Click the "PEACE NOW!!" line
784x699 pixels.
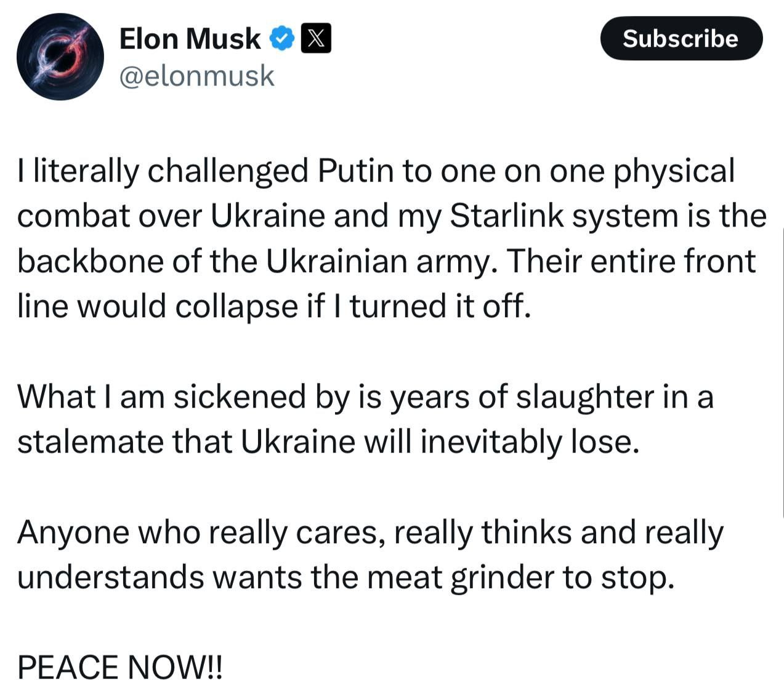pyautogui.click(x=119, y=667)
